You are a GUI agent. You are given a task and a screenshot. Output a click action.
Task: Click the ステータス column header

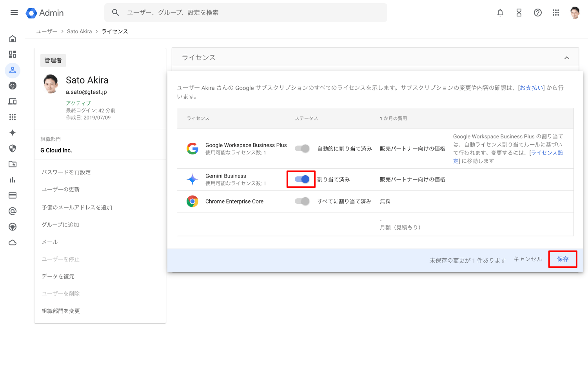[307, 118]
